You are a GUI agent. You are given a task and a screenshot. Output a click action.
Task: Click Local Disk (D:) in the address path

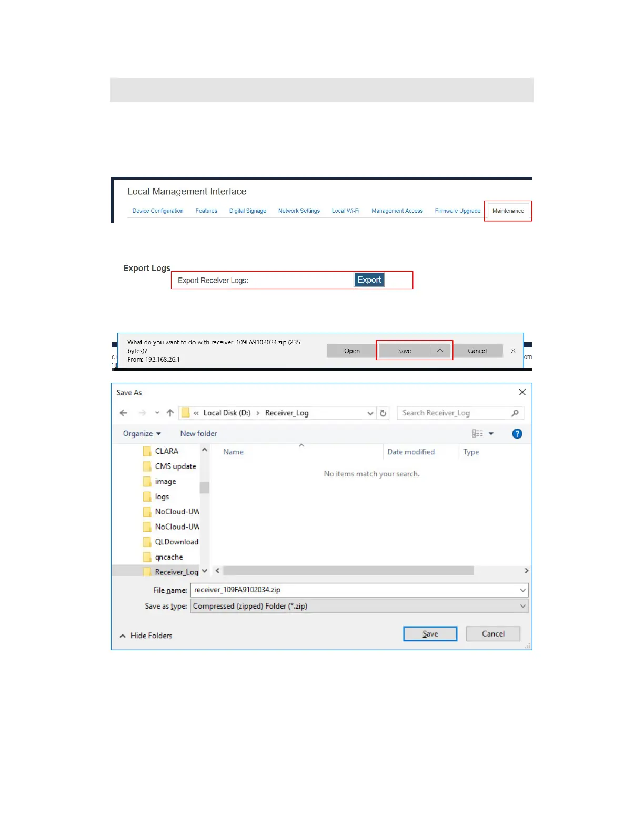pyautogui.click(x=227, y=413)
